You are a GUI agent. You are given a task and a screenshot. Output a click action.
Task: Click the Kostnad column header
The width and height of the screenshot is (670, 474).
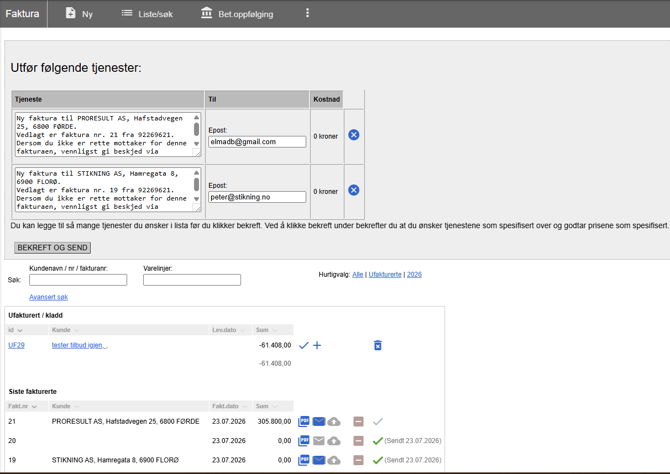click(x=327, y=99)
